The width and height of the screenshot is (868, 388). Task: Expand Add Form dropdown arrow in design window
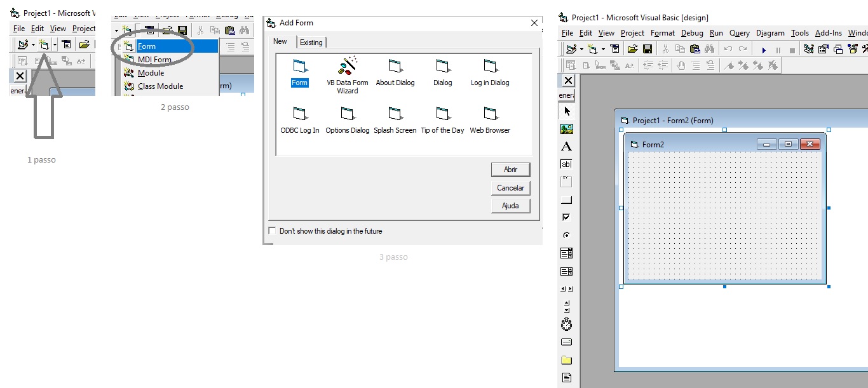[603, 49]
